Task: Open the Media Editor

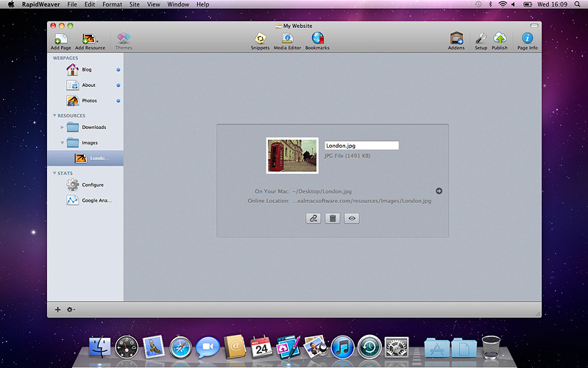Action: [288, 39]
